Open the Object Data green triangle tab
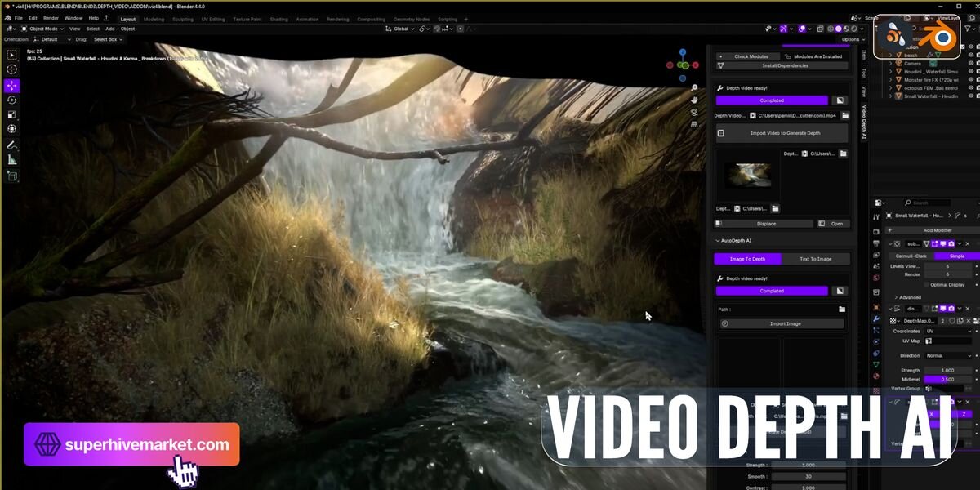This screenshot has width=980, height=490. 876,364
